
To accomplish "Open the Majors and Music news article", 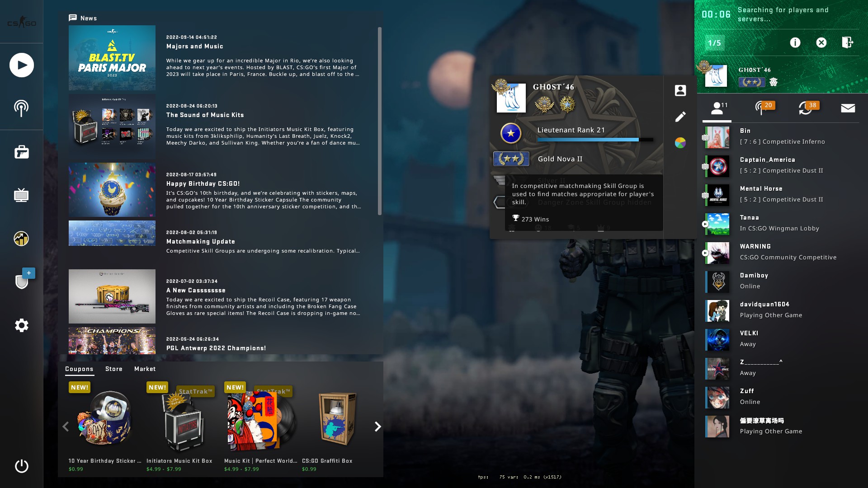I will tap(195, 46).
